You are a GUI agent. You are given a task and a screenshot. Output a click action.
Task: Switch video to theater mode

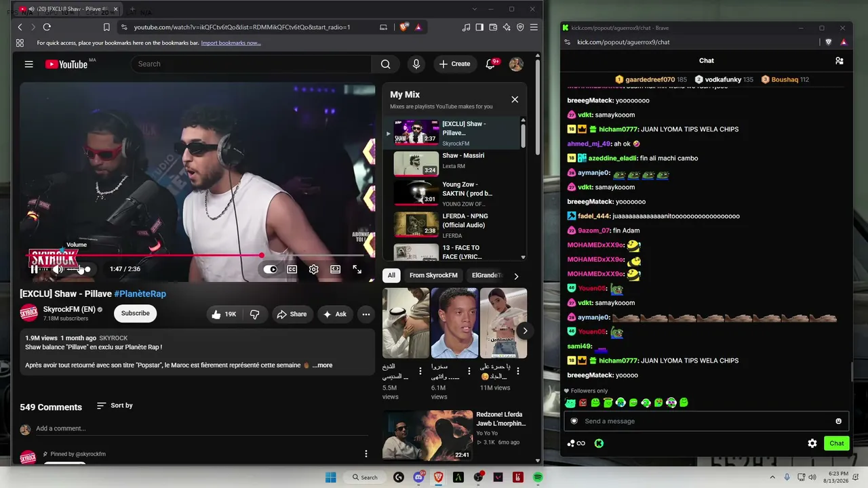pyautogui.click(x=335, y=269)
